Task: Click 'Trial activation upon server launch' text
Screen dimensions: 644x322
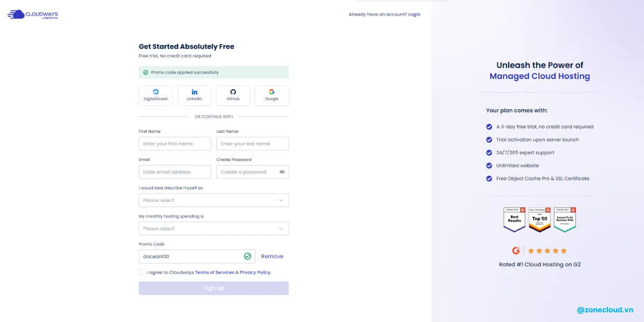Action: [537, 140]
